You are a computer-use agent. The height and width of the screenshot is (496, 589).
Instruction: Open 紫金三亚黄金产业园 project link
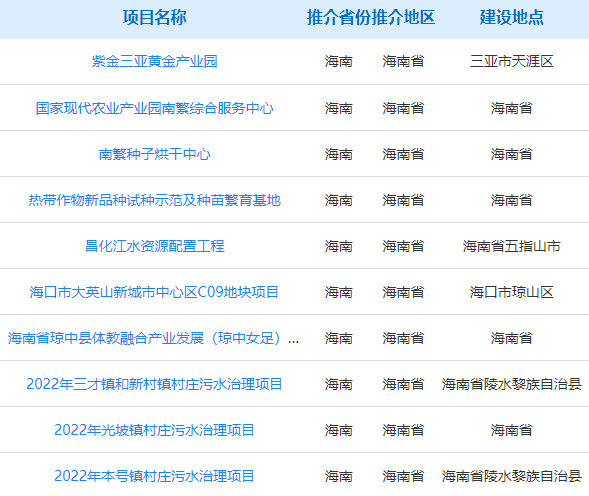pyautogui.click(x=154, y=61)
